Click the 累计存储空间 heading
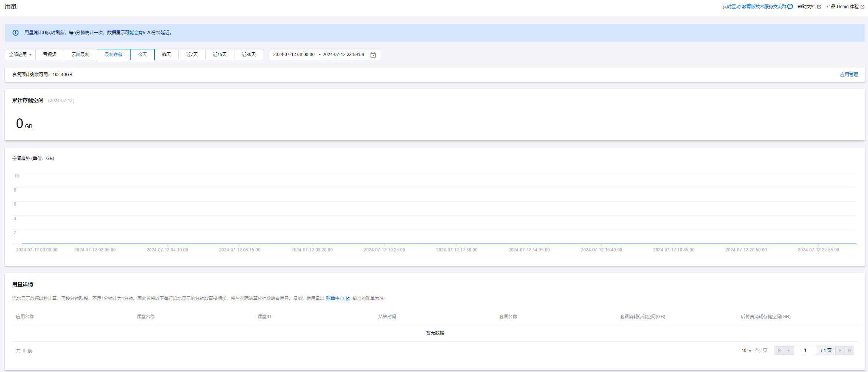Viewport: 868px width, 372px height. pos(28,100)
